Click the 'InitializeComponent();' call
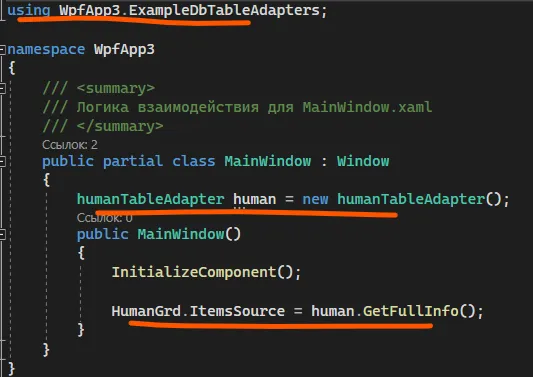Image resolution: width=533 pixels, height=377 pixels. [206, 272]
